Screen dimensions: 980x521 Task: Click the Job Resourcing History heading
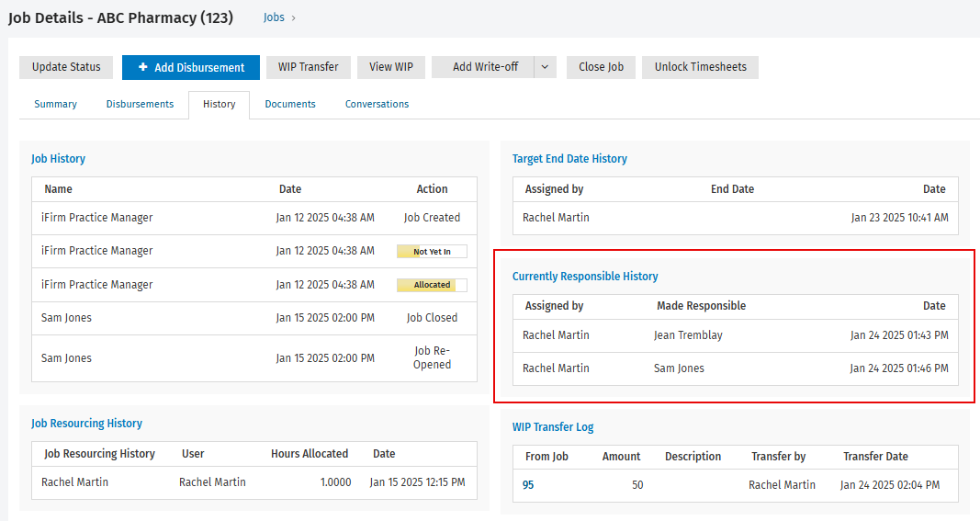pos(87,424)
